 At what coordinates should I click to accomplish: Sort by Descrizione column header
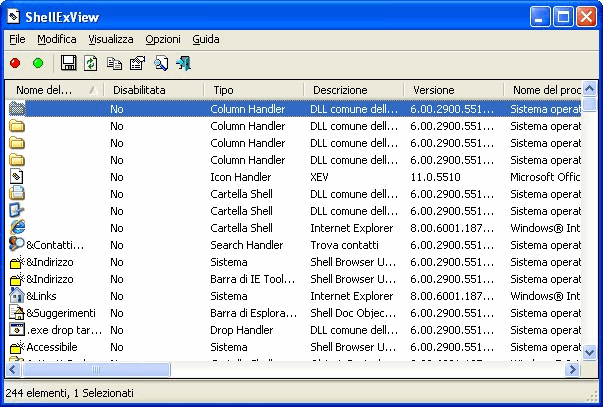pos(354,90)
